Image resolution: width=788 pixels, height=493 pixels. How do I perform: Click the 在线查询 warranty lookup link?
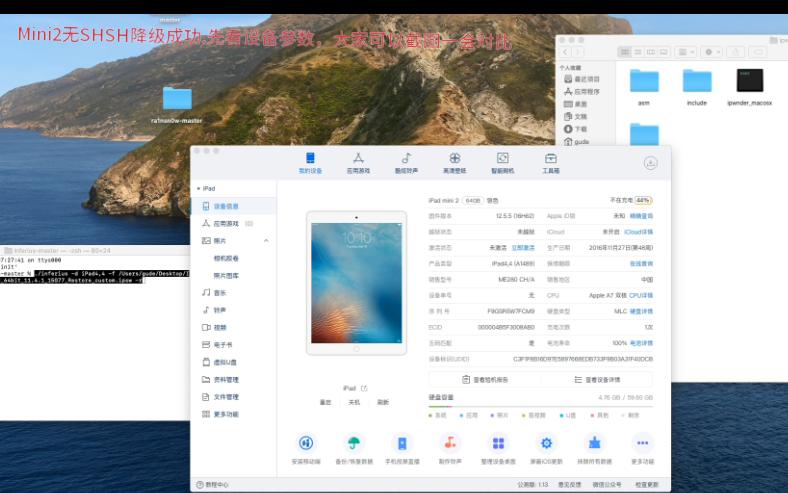pos(641,263)
